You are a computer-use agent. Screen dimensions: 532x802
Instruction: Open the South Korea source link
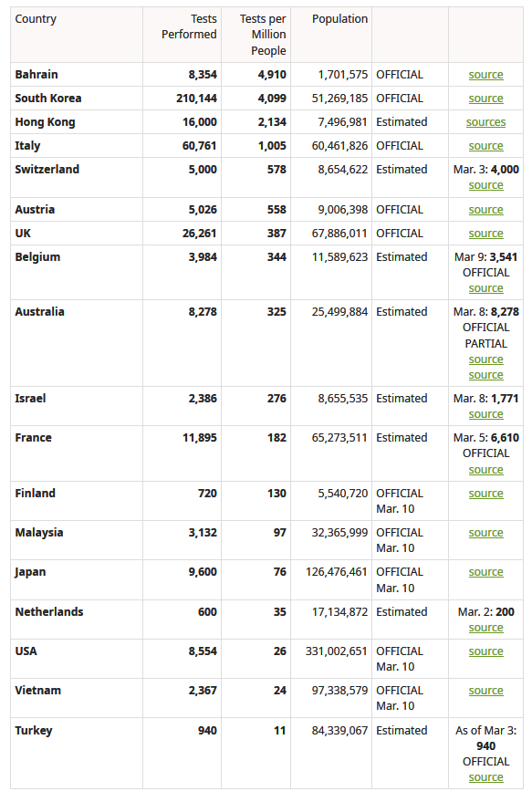485,99
